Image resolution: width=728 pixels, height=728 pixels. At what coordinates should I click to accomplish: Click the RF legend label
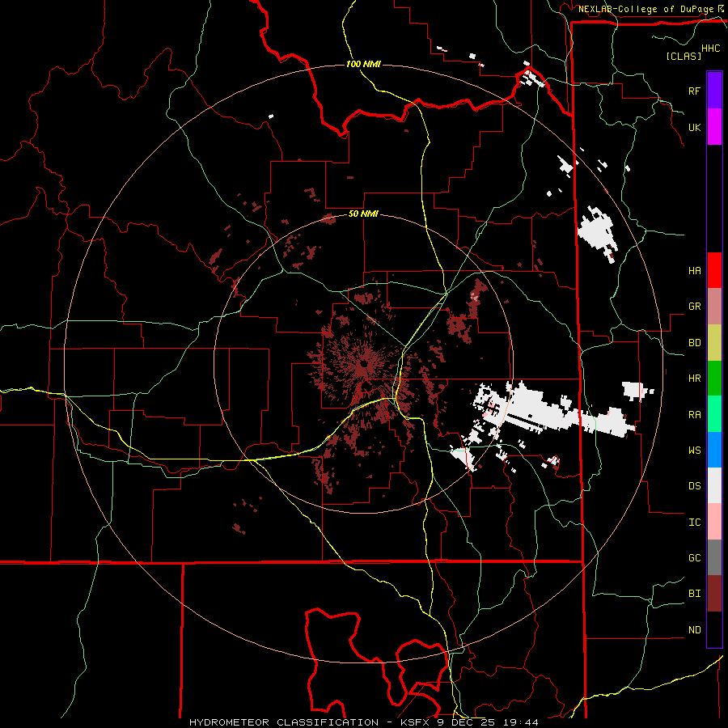coord(694,91)
